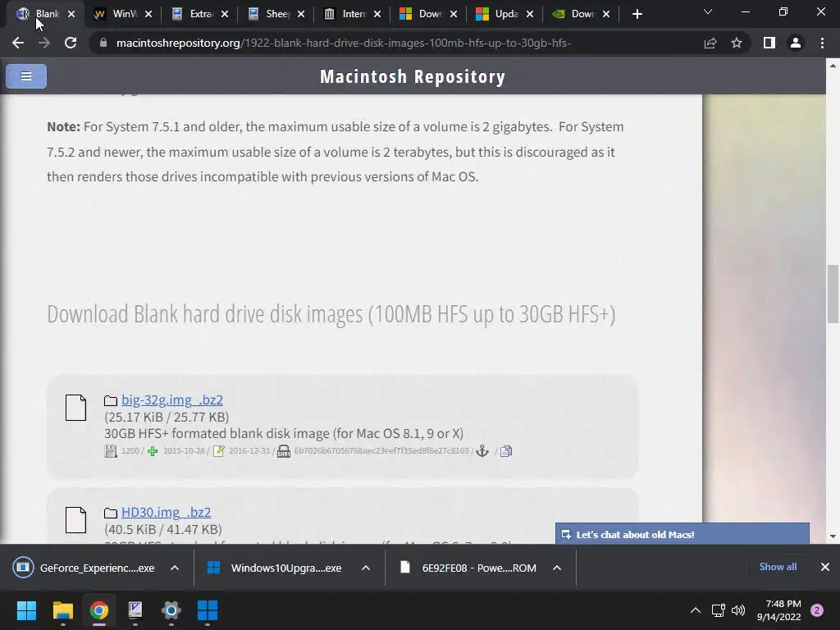Bookmark this page with the star icon
Viewport: 840px width, 630px height.
[x=737, y=43]
